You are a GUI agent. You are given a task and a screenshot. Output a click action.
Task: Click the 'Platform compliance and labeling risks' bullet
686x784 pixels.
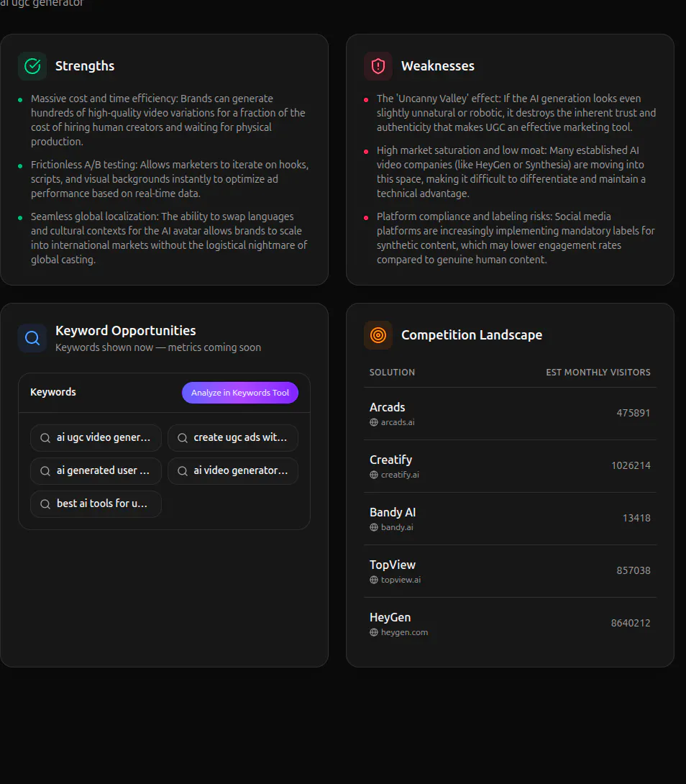pyautogui.click(x=516, y=238)
